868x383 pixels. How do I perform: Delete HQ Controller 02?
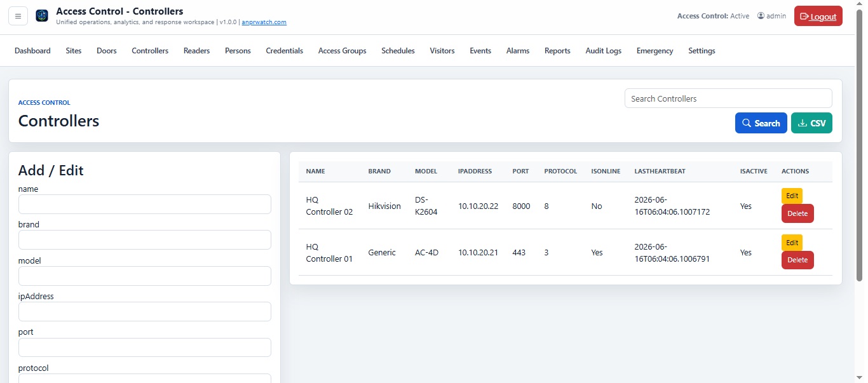pyautogui.click(x=797, y=213)
